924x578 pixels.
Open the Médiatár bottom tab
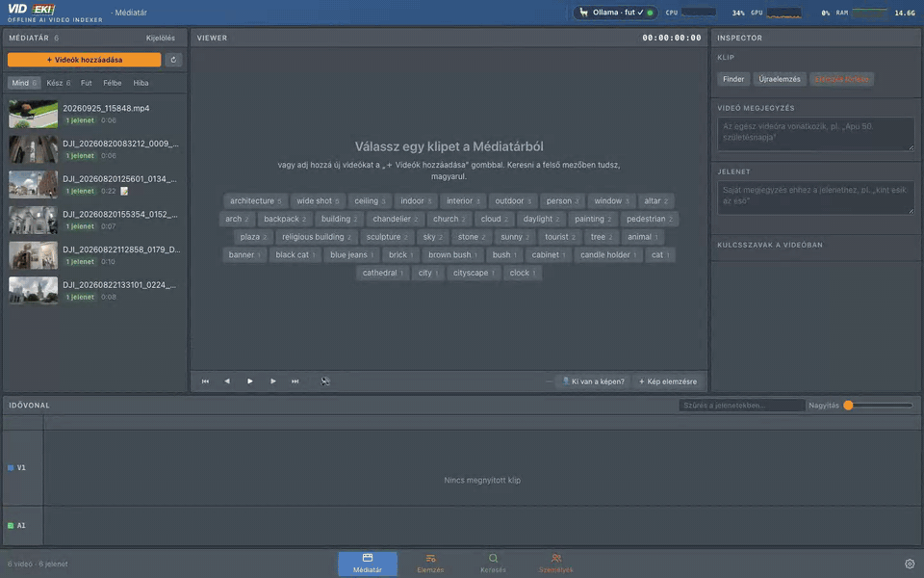coord(367,564)
